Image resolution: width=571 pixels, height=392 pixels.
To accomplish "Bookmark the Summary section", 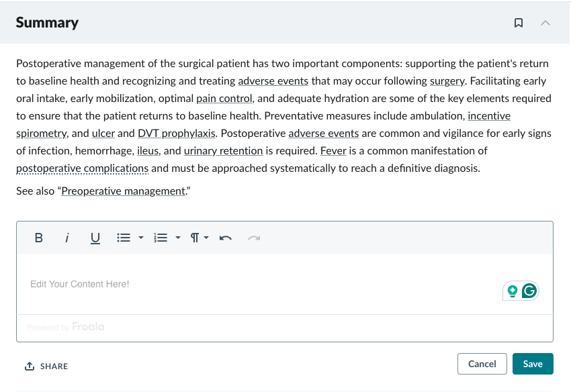I will (x=518, y=23).
